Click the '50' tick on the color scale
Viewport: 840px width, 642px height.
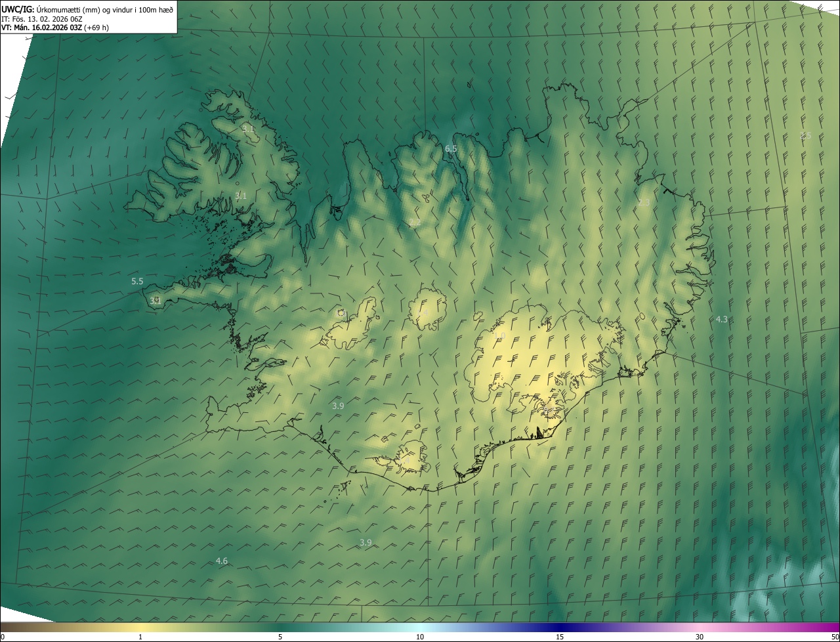click(835, 637)
